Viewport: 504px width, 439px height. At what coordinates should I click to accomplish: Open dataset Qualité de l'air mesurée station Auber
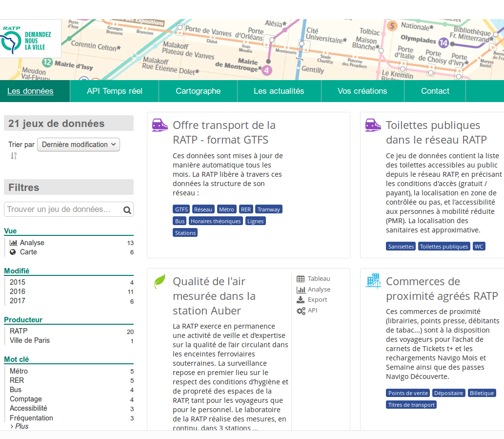pyautogui.click(x=214, y=296)
